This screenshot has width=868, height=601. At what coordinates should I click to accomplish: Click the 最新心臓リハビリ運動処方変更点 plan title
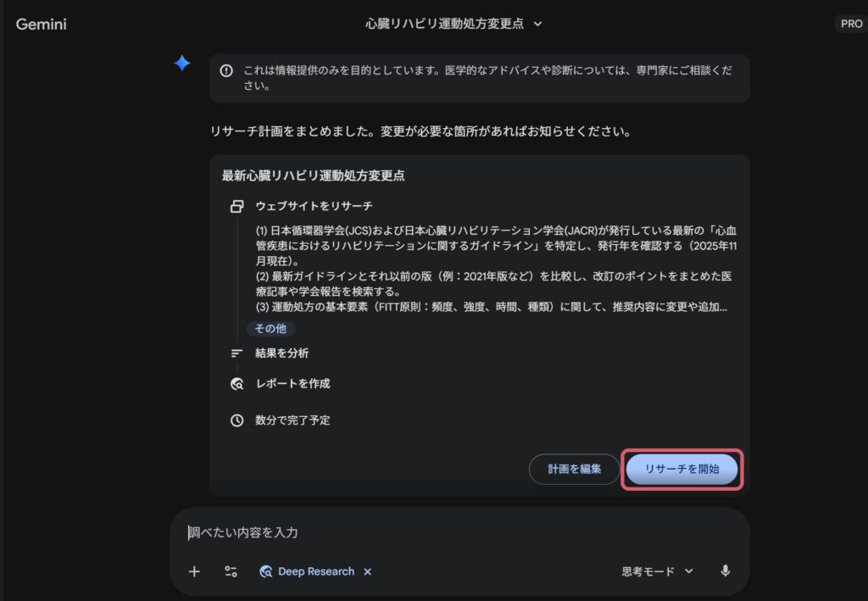point(313,176)
